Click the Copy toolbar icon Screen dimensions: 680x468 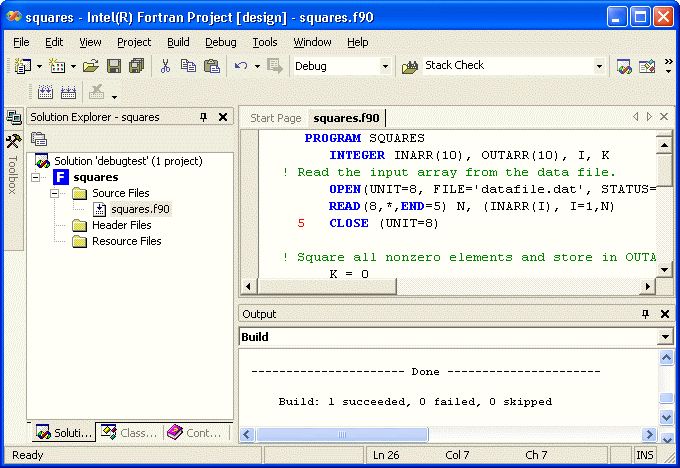tap(188, 66)
